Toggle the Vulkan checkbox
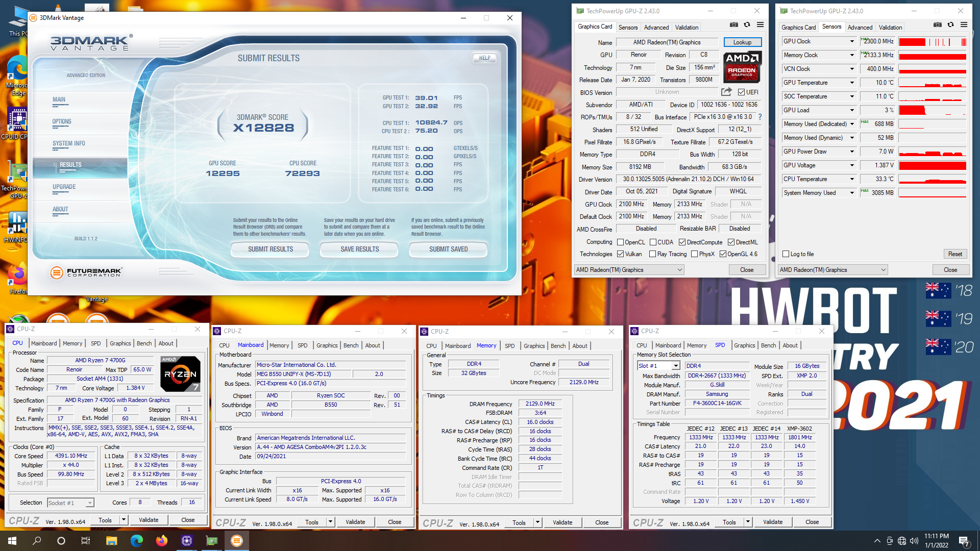Image resolution: width=980 pixels, height=551 pixels. [x=620, y=254]
